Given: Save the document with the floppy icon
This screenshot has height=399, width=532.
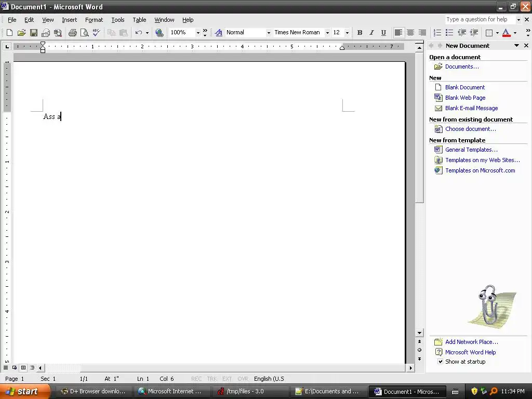Looking at the screenshot, I should (x=34, y=33).
